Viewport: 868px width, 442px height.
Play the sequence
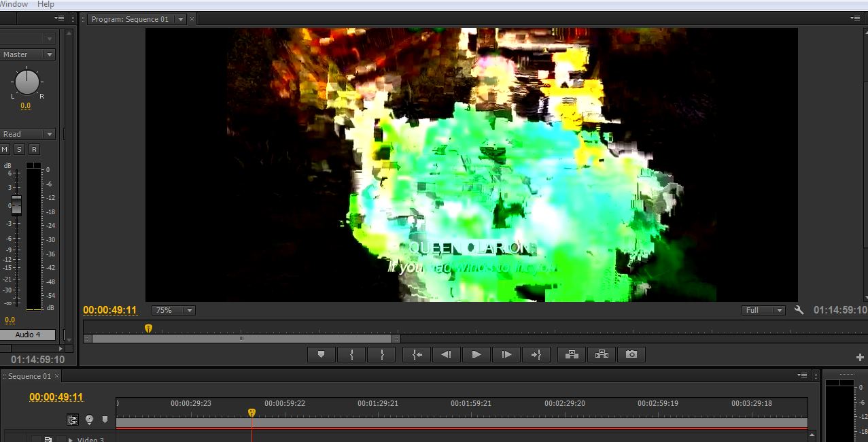point(476,354)
